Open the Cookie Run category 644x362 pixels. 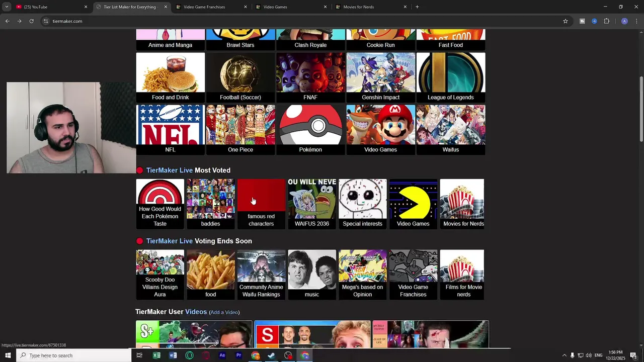tap(380, 40)
